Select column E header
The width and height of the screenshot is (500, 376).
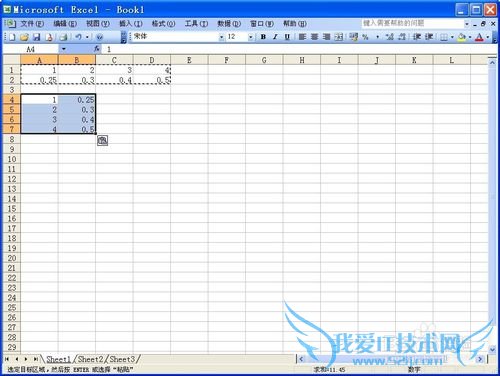[x=189, y=60]
